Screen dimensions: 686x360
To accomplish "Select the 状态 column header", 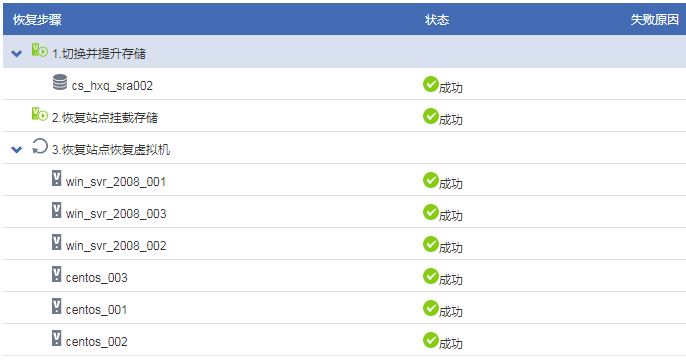I will click(x=437, y=20).
